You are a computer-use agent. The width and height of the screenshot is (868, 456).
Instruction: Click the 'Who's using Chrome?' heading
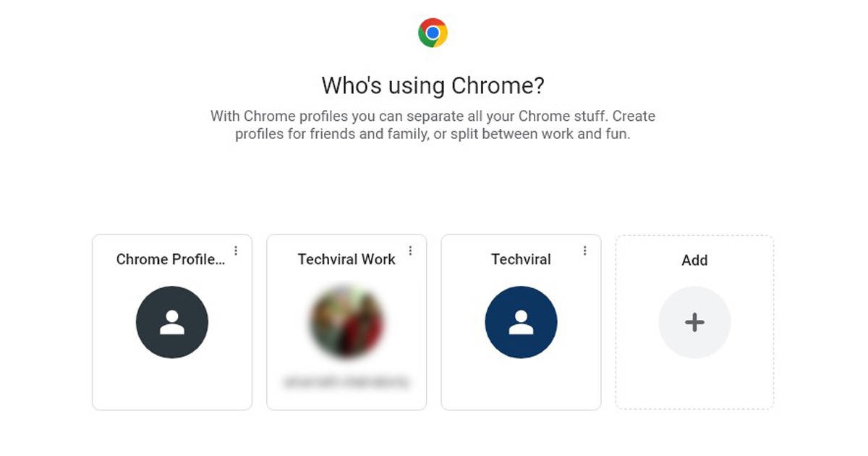tap(433, 85)
